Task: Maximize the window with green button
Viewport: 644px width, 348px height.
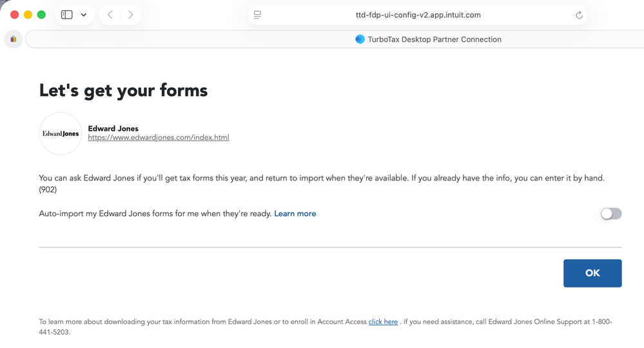Action: 41,15
